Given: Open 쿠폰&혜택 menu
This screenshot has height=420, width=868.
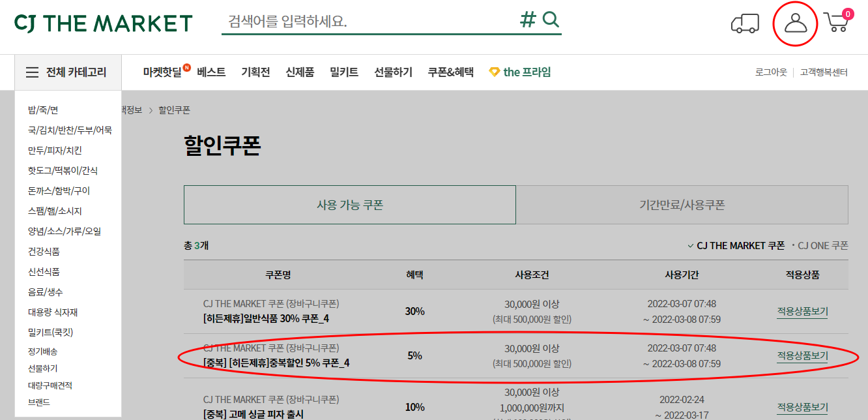Looking at the screenshot, I should click(x=451, y=72).
